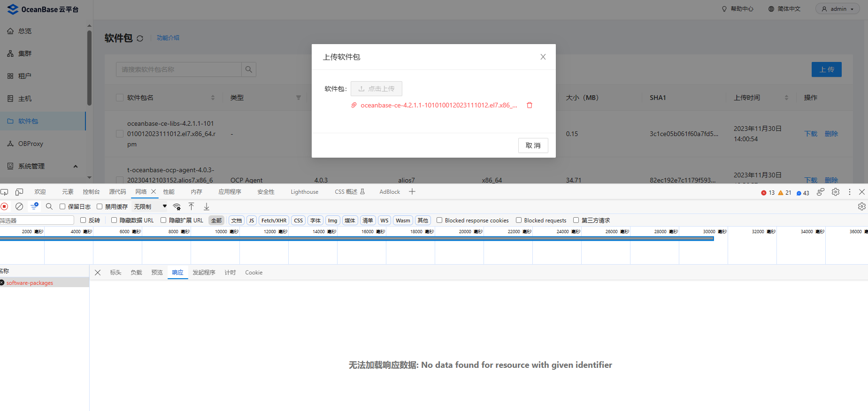Screen dimensions: 868x411
Task: Click 删除 for the oceanbase-ce-libs row
Action: point(831,134)
